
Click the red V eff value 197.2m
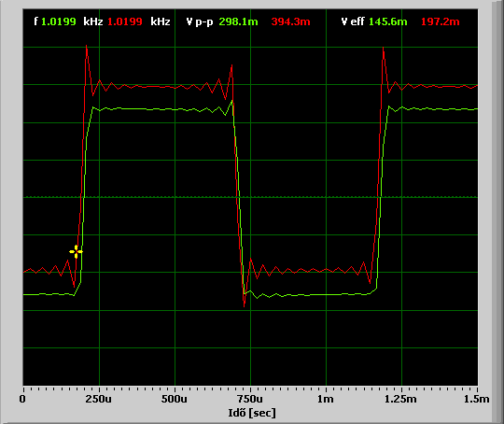pyautogui.click(x=440, y=21)
